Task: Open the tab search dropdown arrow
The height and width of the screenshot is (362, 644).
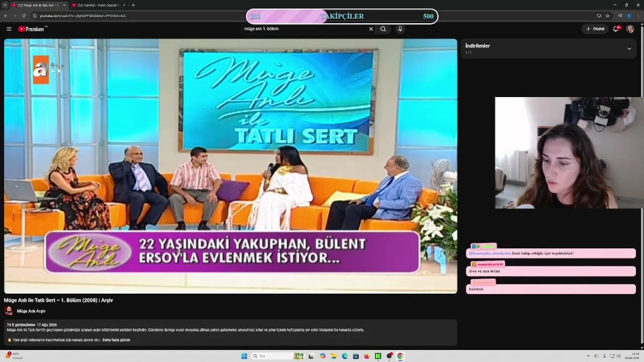Action: click(x=5, y=5)
